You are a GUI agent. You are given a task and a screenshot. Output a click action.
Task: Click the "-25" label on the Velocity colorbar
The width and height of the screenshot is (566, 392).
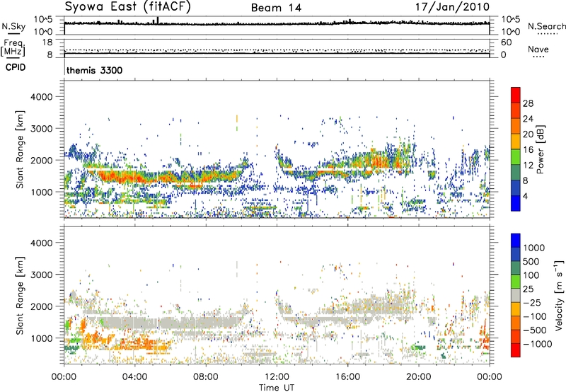532,302
